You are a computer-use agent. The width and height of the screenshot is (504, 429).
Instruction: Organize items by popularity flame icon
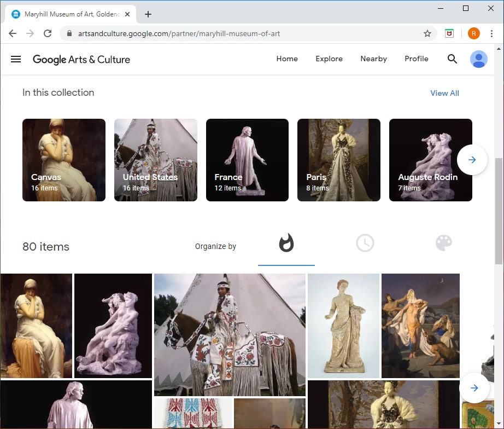[x=286, y=242]
